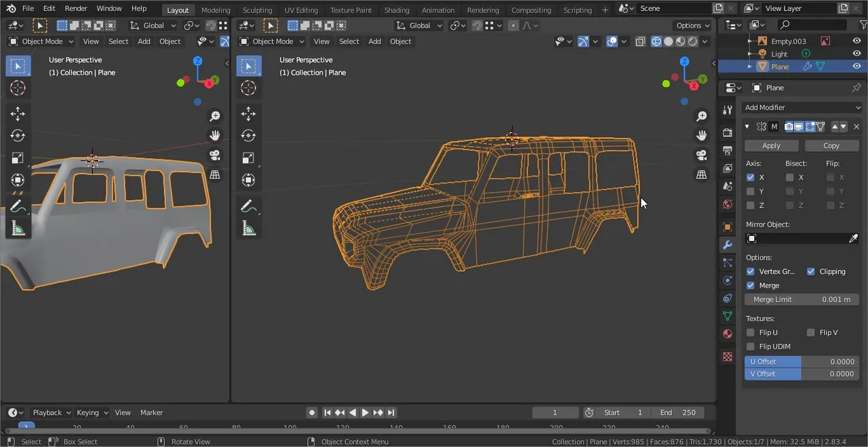Click zoom view icon in right viewport
The image size is (868, 447).
pos(702,117)
